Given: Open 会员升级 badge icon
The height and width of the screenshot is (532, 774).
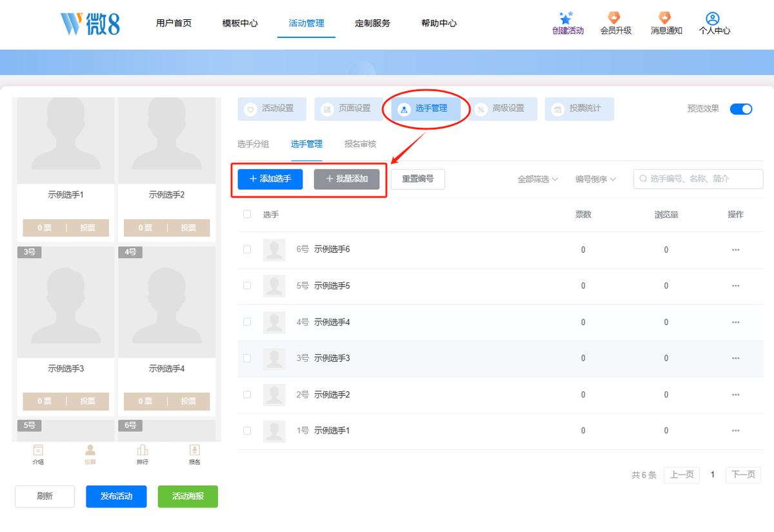Looking at the screenshot, I should pyautogui.click(x=615, y=17).
